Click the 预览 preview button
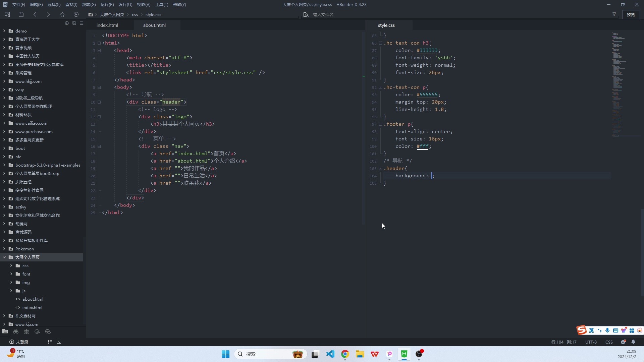This screenshot has width=644, height=362. click(631, 14)
